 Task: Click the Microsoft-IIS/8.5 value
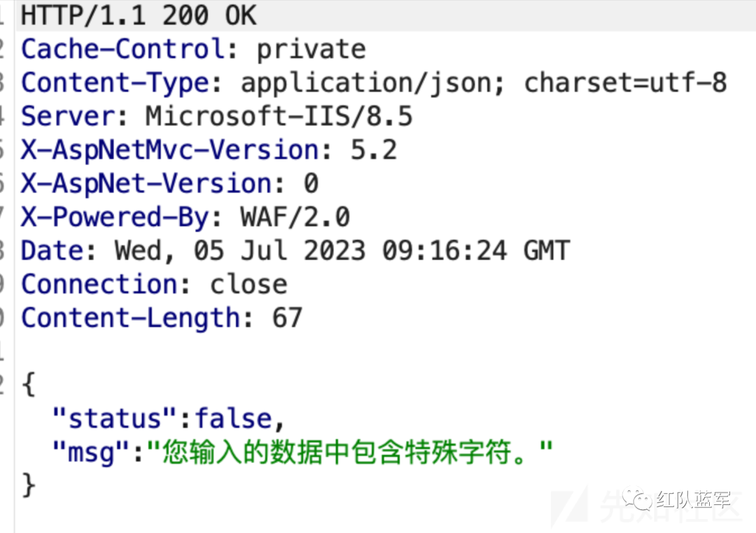[x=279, y=116]
